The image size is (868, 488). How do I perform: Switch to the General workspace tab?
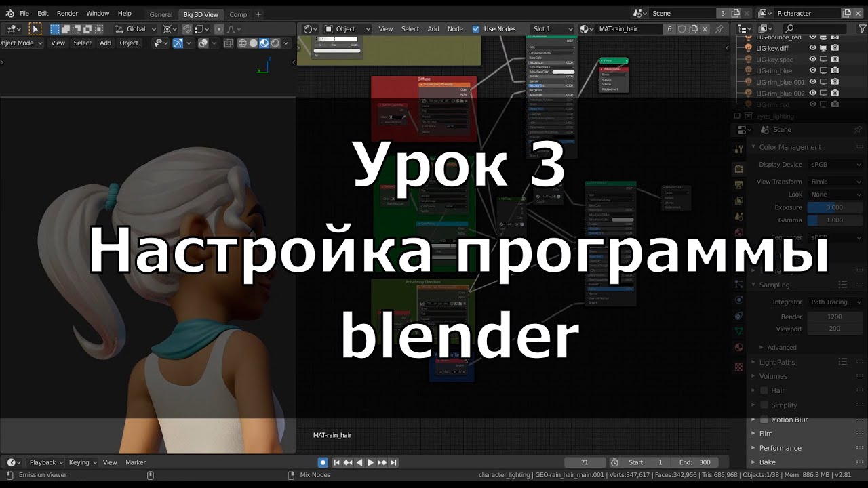pyautogui.click(x=161, y=14)
